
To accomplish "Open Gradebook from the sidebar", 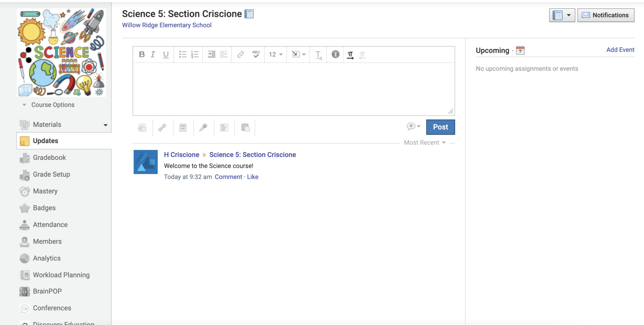I will click(49, 158).
